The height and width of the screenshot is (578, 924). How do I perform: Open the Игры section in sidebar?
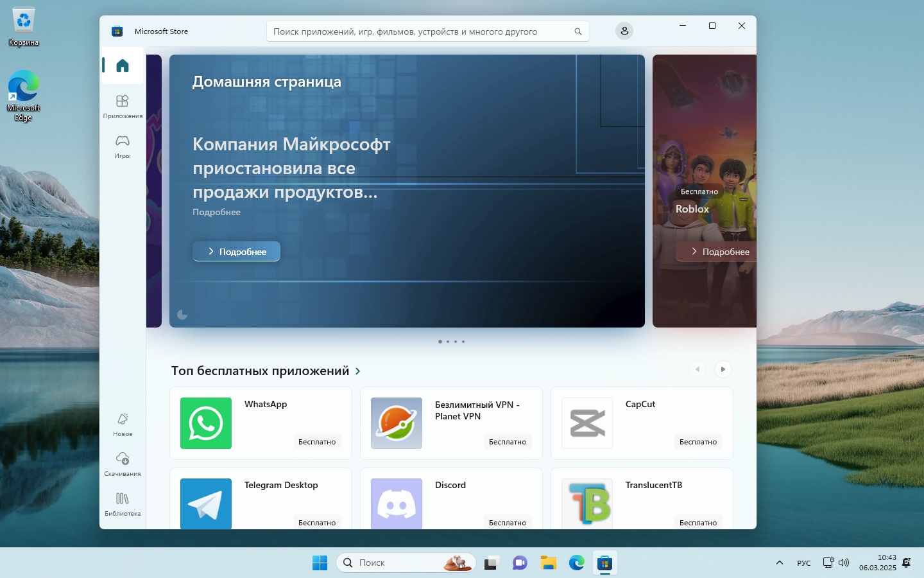click(x=123, y=146)
